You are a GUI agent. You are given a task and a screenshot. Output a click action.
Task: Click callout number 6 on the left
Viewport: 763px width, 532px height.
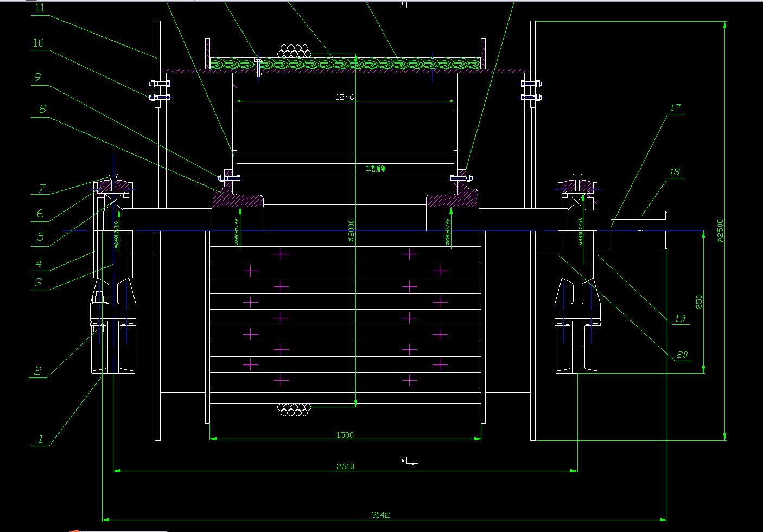tap(40, 214)
